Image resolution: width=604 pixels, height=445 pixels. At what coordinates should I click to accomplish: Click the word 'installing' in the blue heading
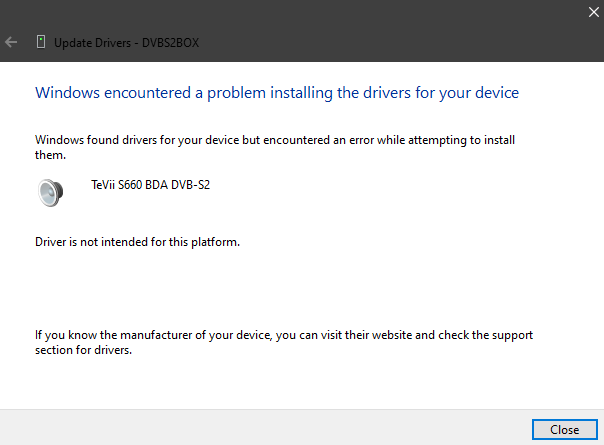[301, 93]
